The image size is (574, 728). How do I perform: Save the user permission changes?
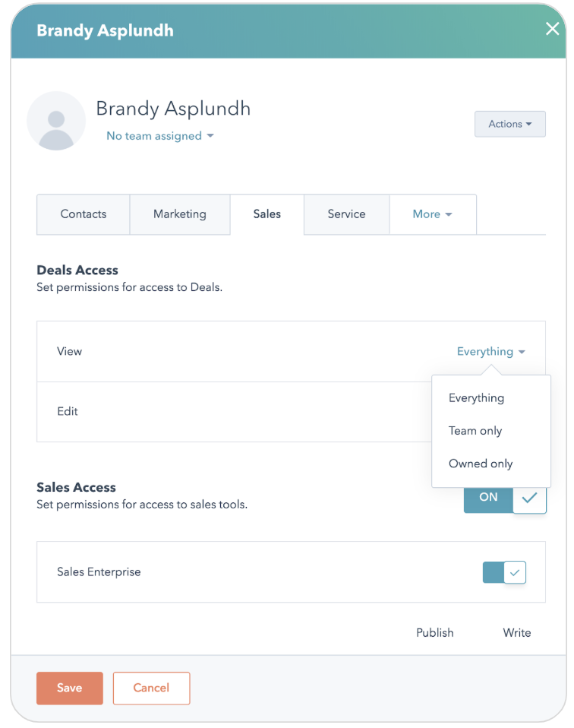tap(70, 688)
